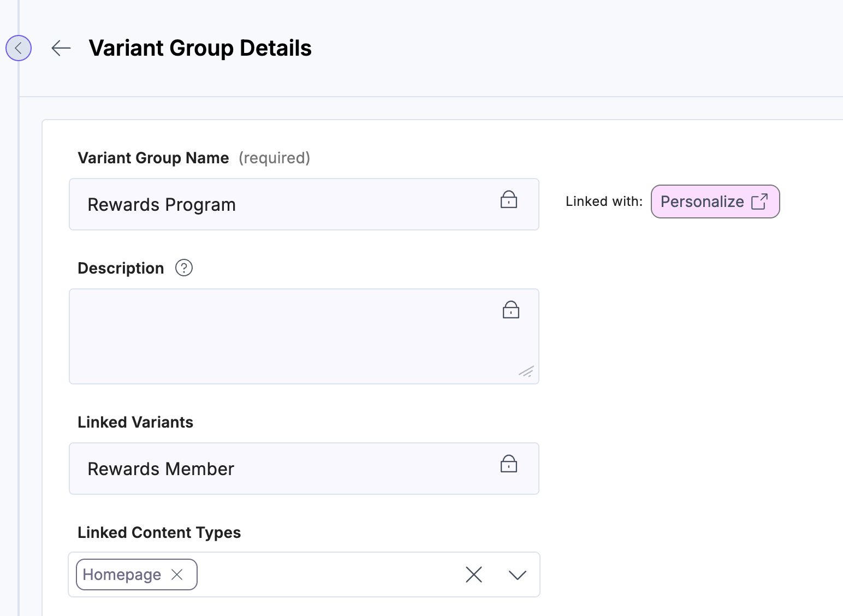Screen dimensions: 843x616
Task: Click the Variant Group Details page title
Action: [x=200, y=48]
